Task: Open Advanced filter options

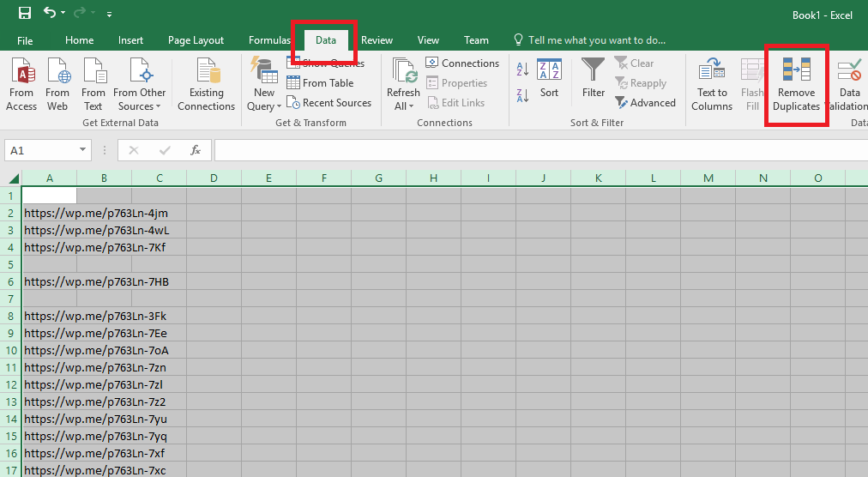Action: tap(646, 103)
